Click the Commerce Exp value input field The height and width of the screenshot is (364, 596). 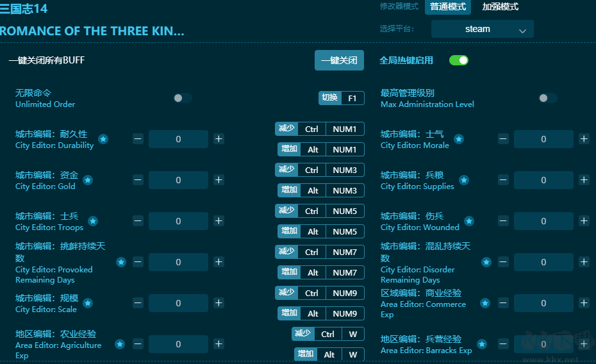point(543,303)
